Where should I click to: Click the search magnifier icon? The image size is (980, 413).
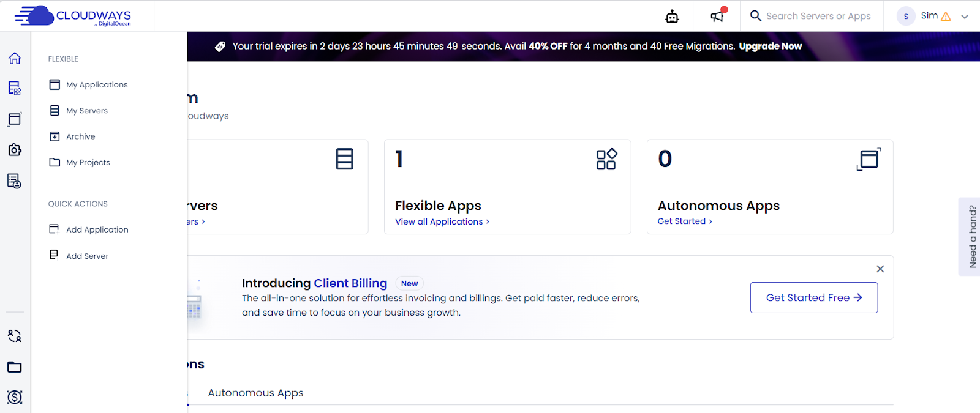756,16
